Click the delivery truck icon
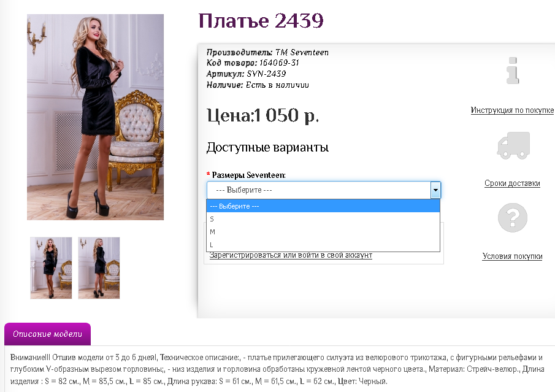 pos(513,145)
